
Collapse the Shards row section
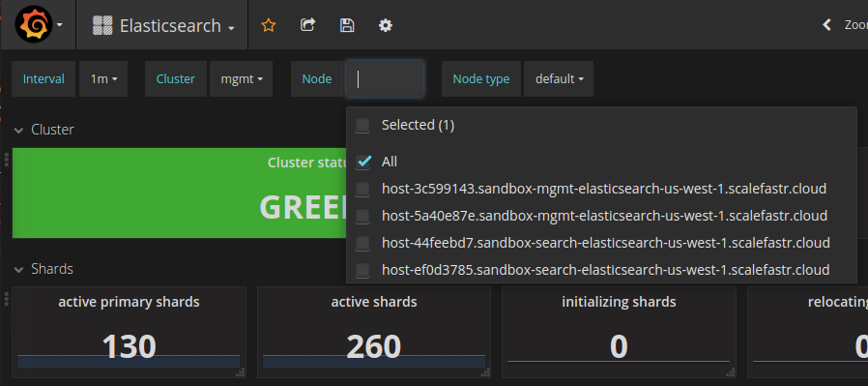[18, 270]
